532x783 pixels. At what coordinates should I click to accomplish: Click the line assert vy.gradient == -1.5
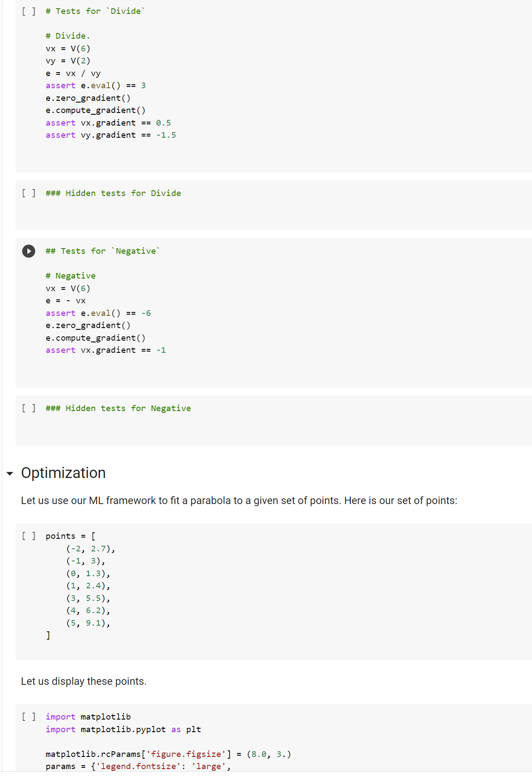tap(111, 135)
